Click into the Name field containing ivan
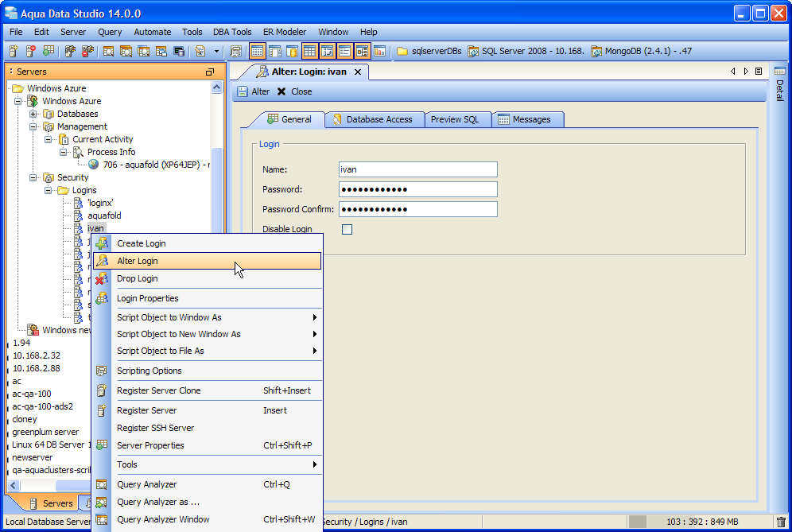 point(417,169)
